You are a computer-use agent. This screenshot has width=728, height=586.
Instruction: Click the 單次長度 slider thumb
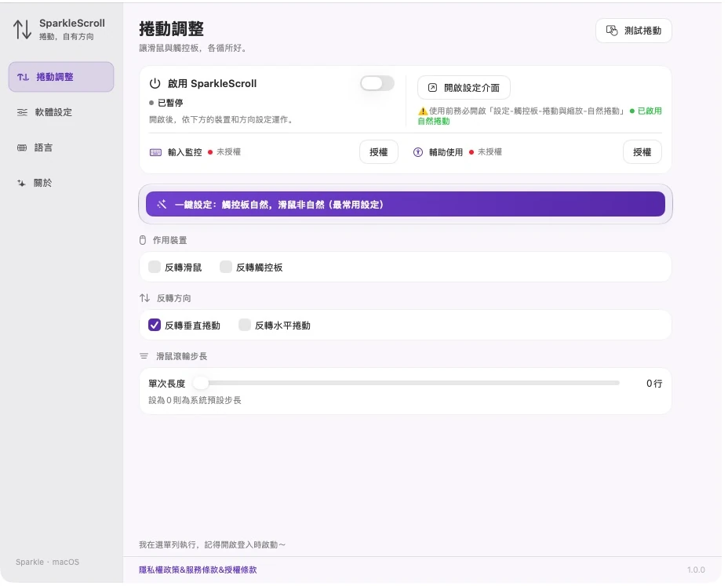pyautogui.click(x=201, y=383)
